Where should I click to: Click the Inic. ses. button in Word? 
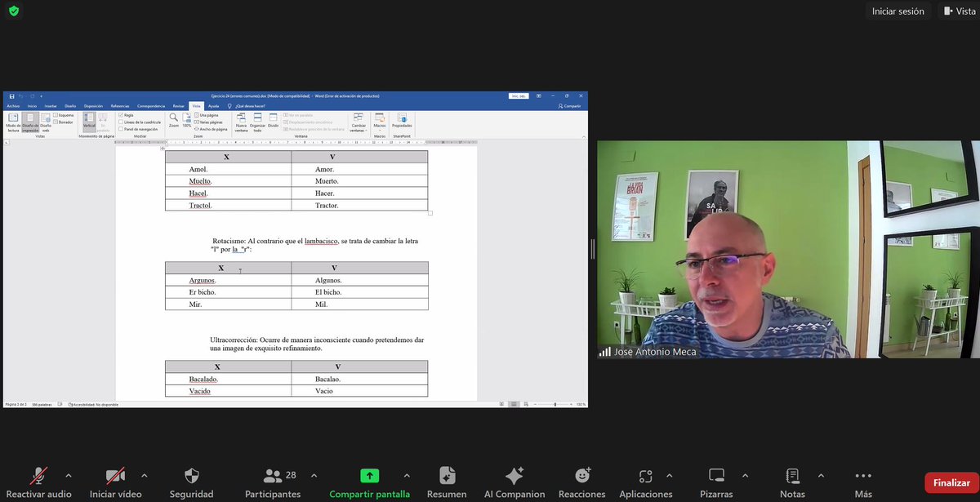[x=519, y=96]
